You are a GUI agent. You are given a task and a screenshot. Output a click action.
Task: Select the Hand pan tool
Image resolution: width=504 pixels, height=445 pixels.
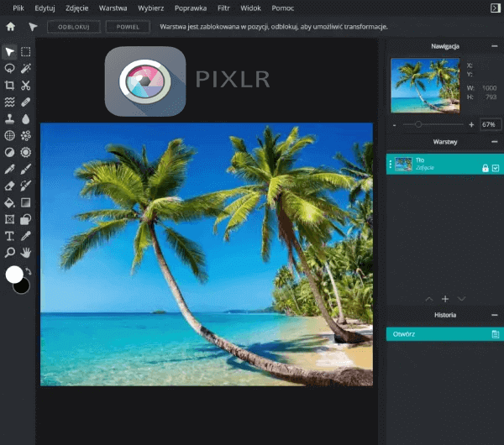tap(26, 253)
